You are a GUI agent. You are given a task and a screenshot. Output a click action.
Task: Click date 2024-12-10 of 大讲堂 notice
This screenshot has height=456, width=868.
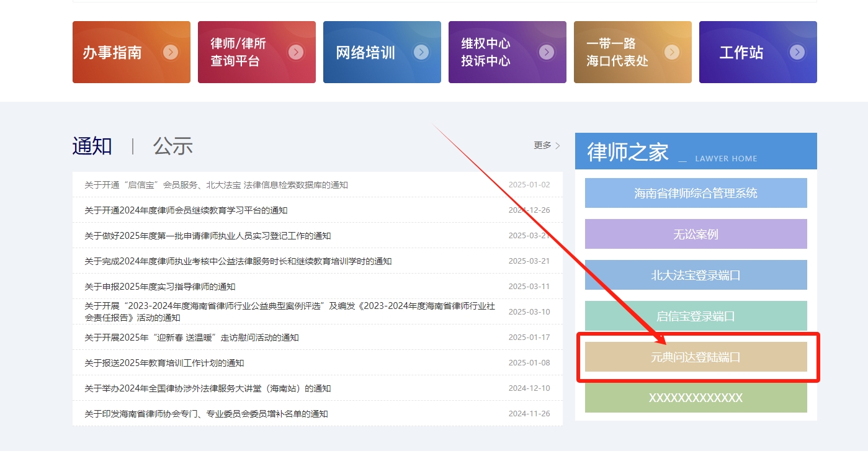tap(529, 388)
